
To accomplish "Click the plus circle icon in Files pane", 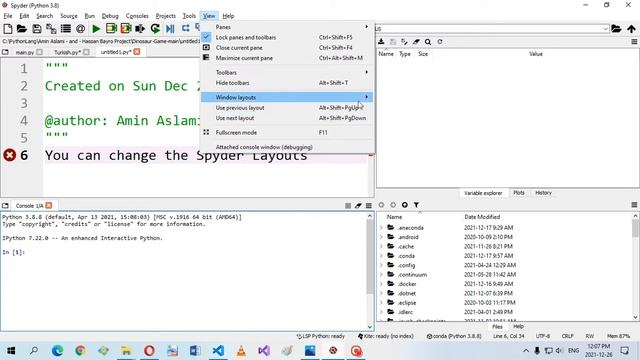I will [x=404, y=205].
